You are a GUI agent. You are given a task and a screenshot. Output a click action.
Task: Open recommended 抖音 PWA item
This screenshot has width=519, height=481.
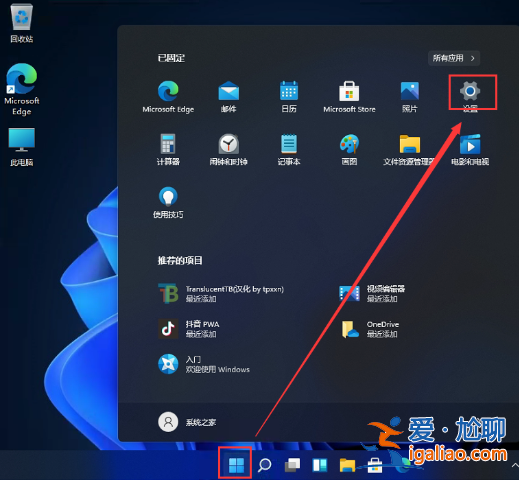189,329
